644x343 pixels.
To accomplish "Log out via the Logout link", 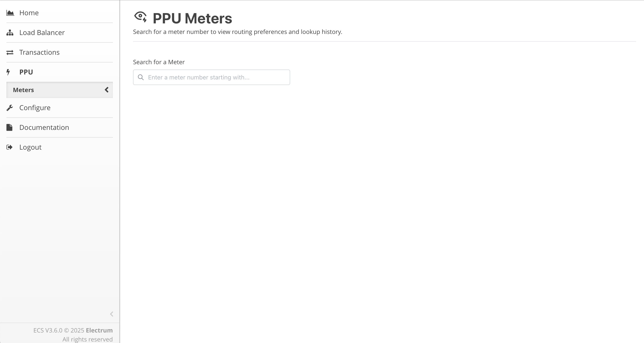I will 30,147.
